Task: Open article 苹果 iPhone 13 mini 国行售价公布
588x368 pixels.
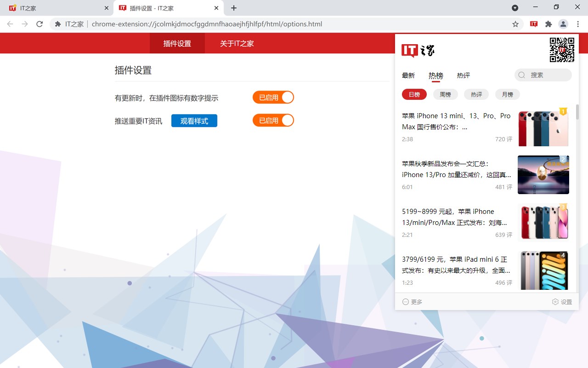Action: click(456, 121)
